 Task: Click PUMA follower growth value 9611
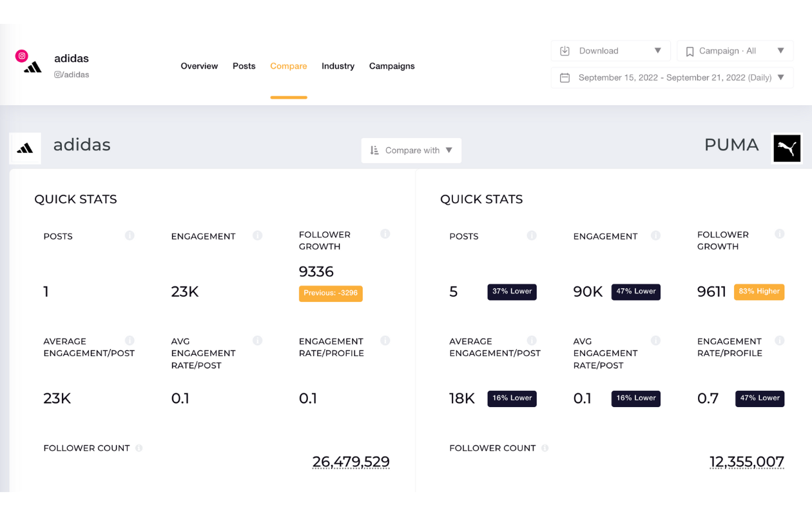711,292
